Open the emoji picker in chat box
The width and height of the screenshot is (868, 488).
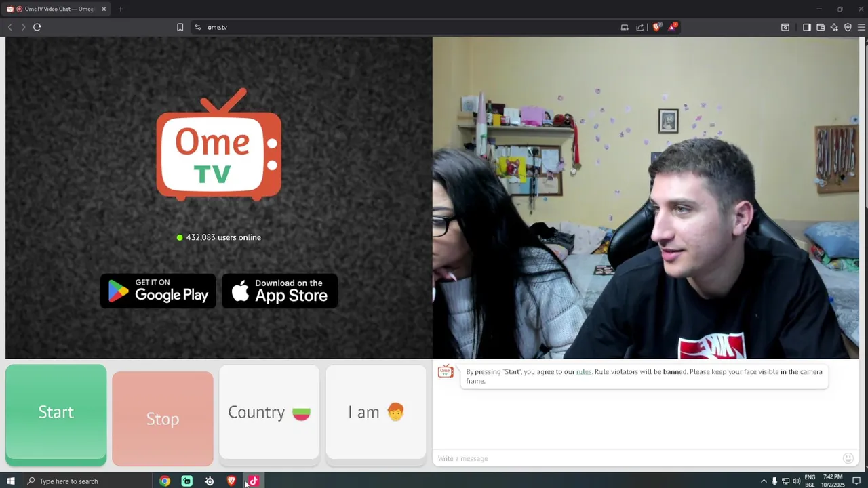tap(848, 458)
